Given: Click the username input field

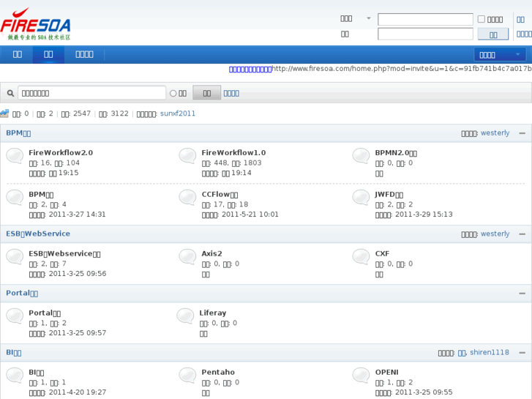Looking at the screenshot, I should [425, 19].
